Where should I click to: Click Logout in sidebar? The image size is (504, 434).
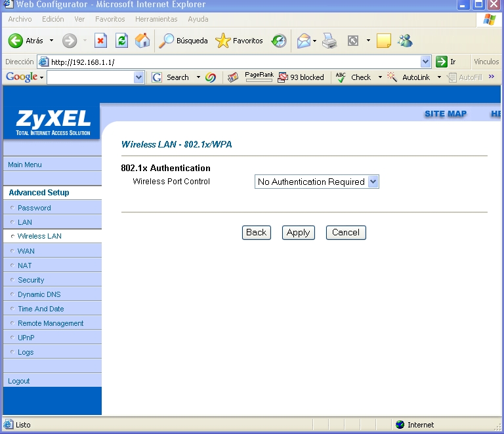click(x=18, y=381)
